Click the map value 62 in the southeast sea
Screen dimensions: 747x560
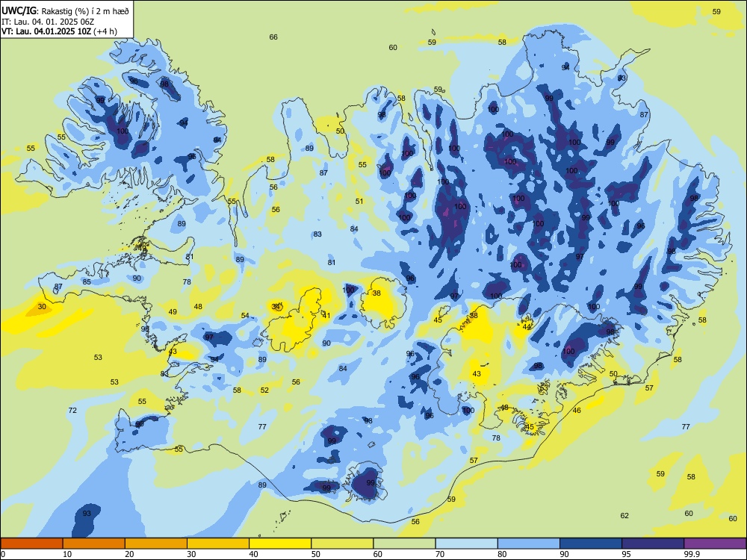[x=624, y=516]
